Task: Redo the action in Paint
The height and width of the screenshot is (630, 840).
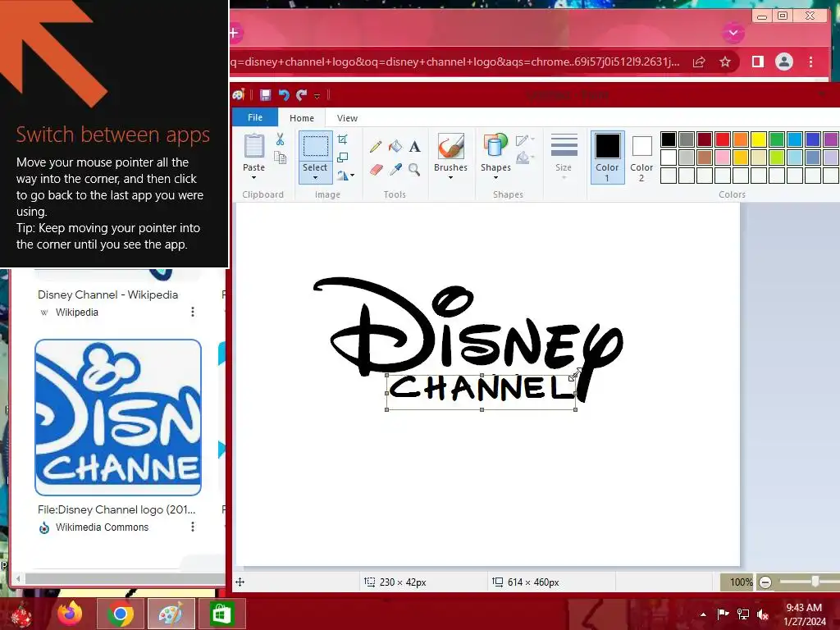Action: point(302,95)
